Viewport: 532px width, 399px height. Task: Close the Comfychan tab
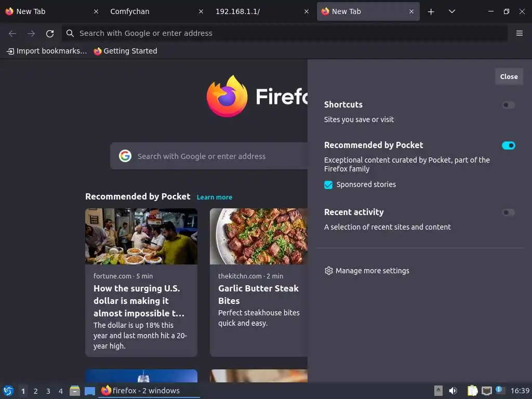tap(201, 11)
